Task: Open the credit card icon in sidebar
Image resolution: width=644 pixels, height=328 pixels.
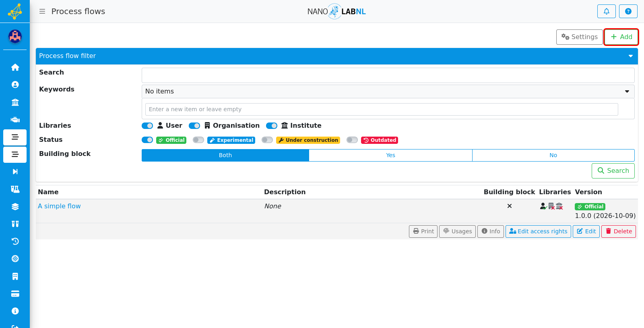Action: (x=15, y=294)
